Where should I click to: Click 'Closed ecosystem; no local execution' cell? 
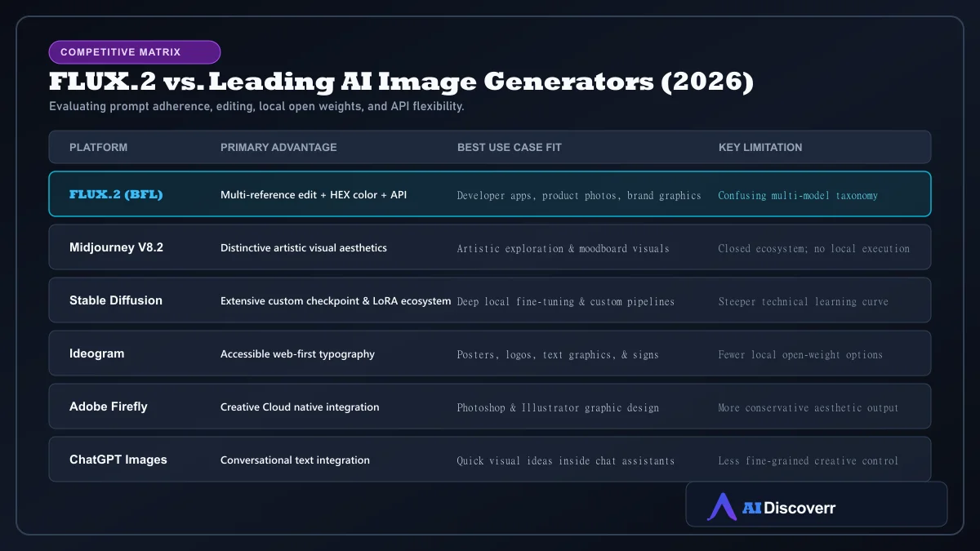click(x=814, y=249)
